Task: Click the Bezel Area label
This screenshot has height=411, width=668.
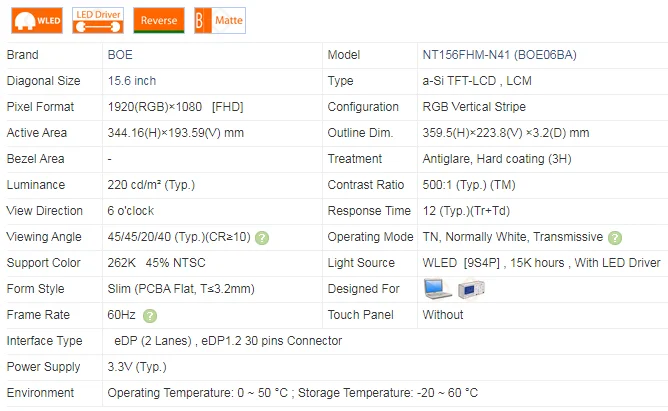Action: [x=35, y=159]
